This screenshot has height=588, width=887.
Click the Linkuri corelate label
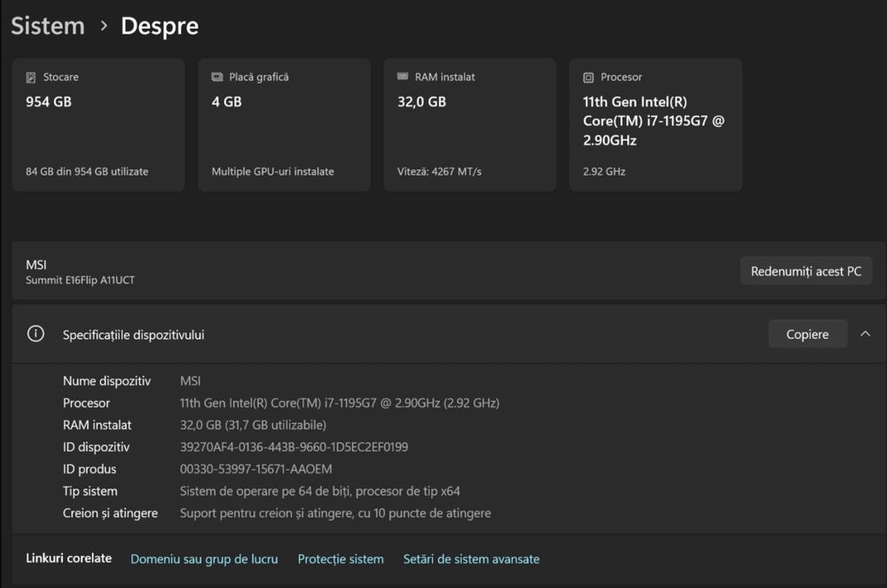point(68,559)
